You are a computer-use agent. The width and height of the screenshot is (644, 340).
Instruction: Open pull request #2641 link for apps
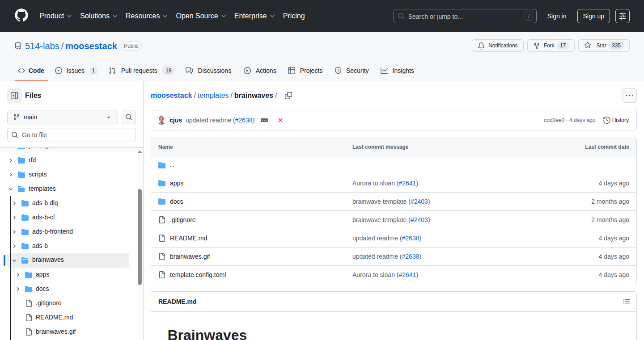407,183
